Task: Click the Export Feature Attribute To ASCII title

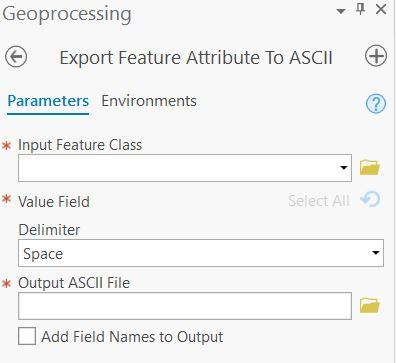Action: (x=196, y=58)
